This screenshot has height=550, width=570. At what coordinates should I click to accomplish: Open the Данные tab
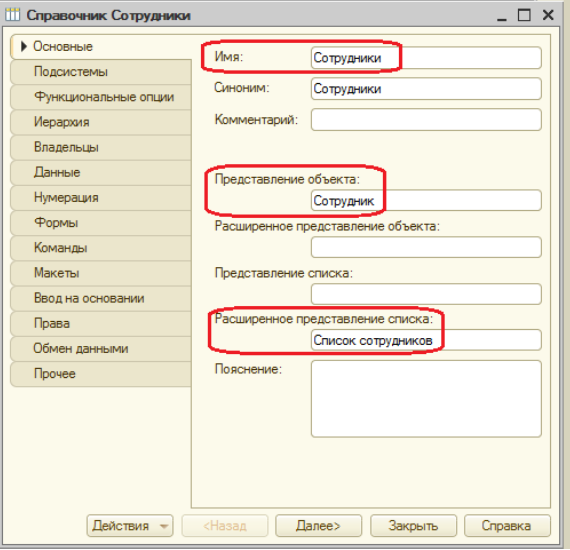[101, 172]
